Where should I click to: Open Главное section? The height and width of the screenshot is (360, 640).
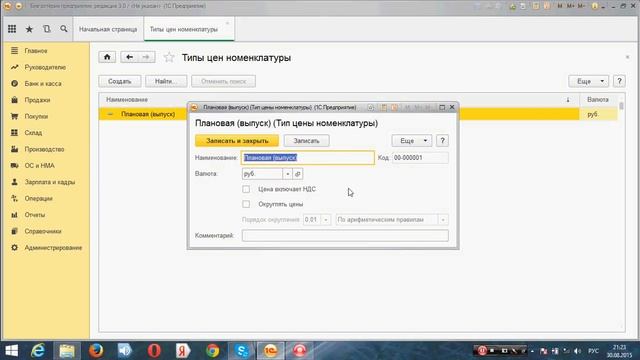36,51
